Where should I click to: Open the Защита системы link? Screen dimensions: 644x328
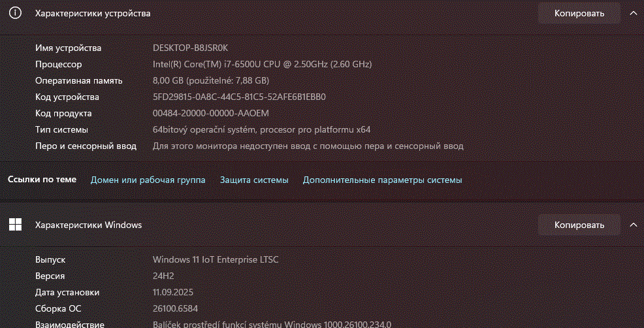(x=254, y=180)
